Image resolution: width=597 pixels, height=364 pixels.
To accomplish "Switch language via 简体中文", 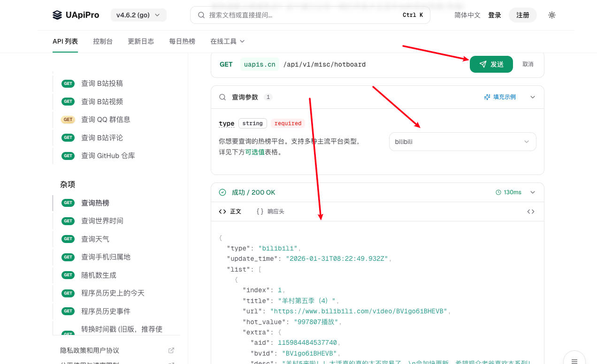I will click(467, 15).
